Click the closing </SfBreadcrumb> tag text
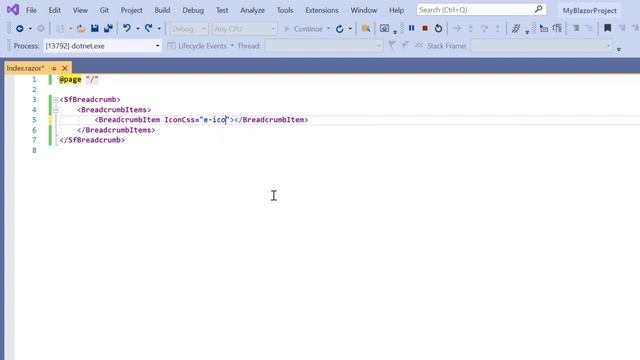The image size is (640, 360). (92, 140)
